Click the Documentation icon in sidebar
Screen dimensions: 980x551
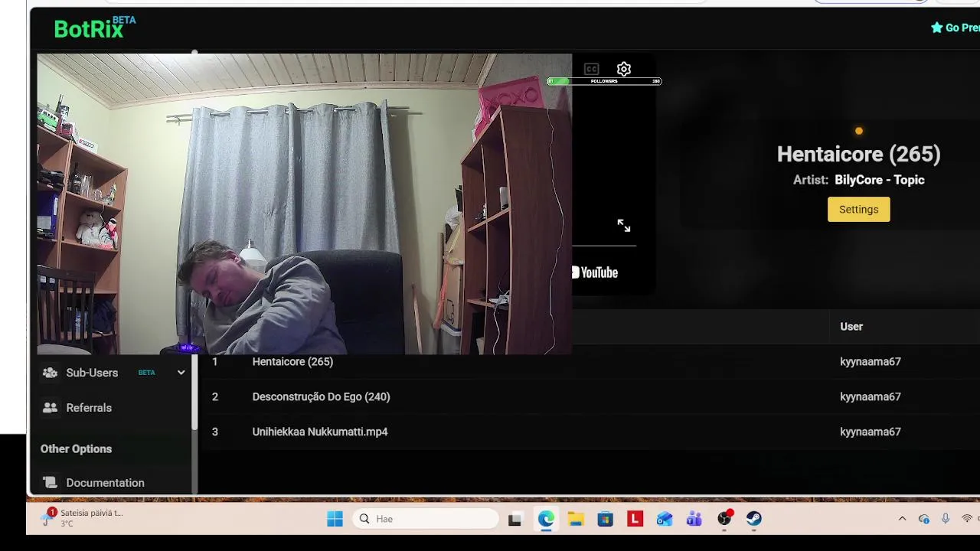tap(50, 483)
